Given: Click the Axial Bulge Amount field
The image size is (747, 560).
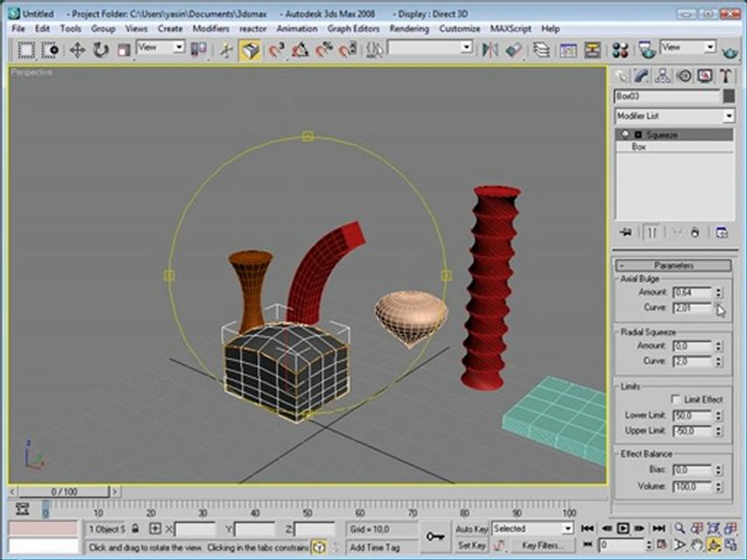Looking at the screenshot, I should pos(692,292).
